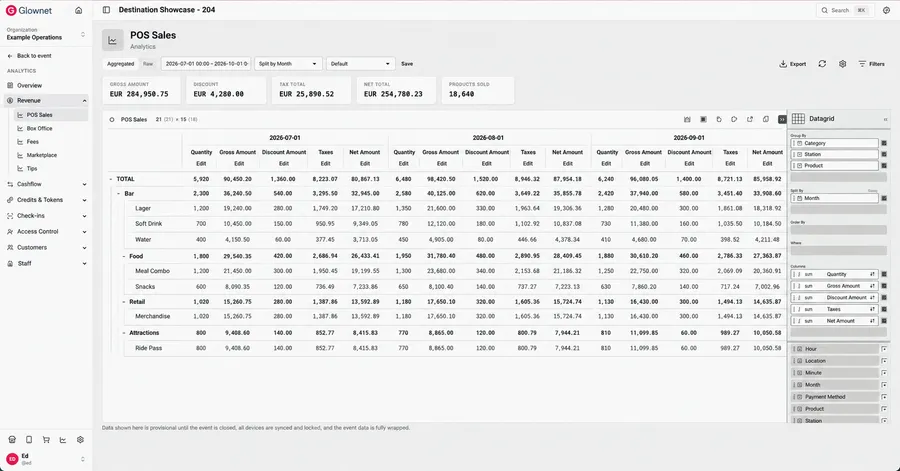Click the date range input field
The image size is (900, 471).
206,64
